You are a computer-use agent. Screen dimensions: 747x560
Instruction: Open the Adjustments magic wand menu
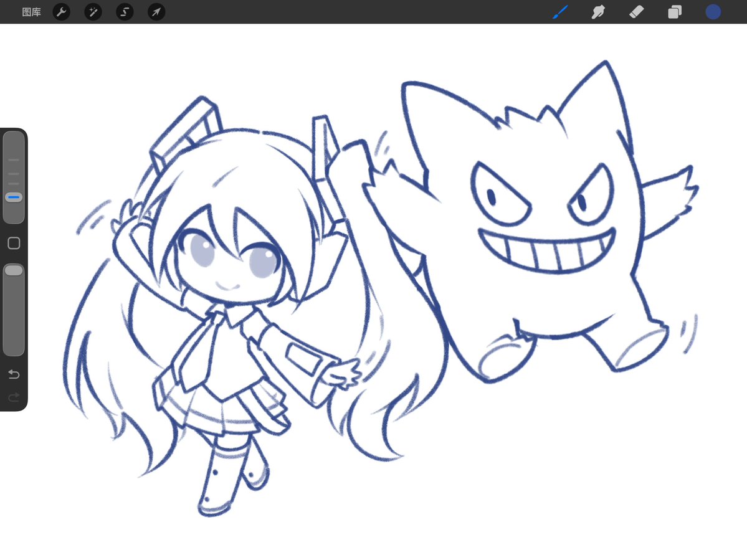coord(93,12)
